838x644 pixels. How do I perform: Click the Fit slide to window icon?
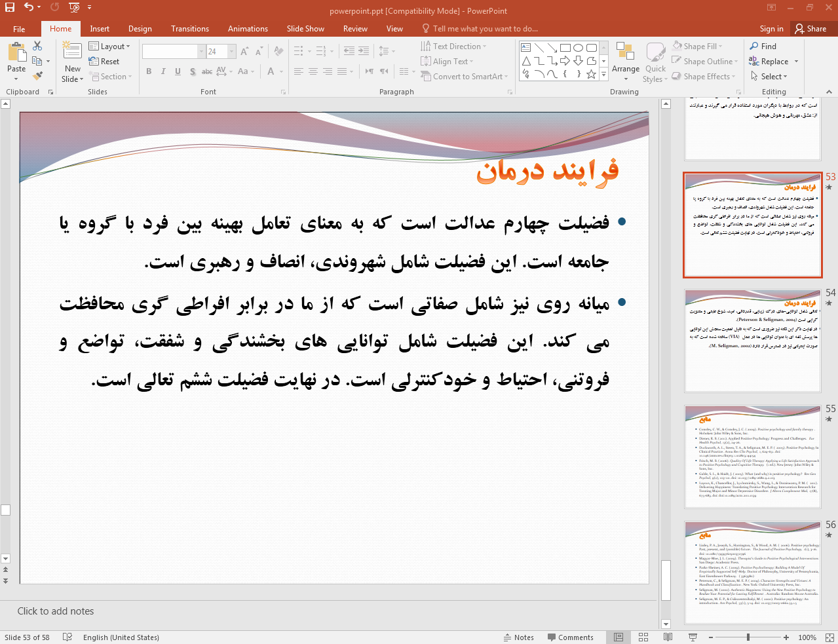[829, 637]
